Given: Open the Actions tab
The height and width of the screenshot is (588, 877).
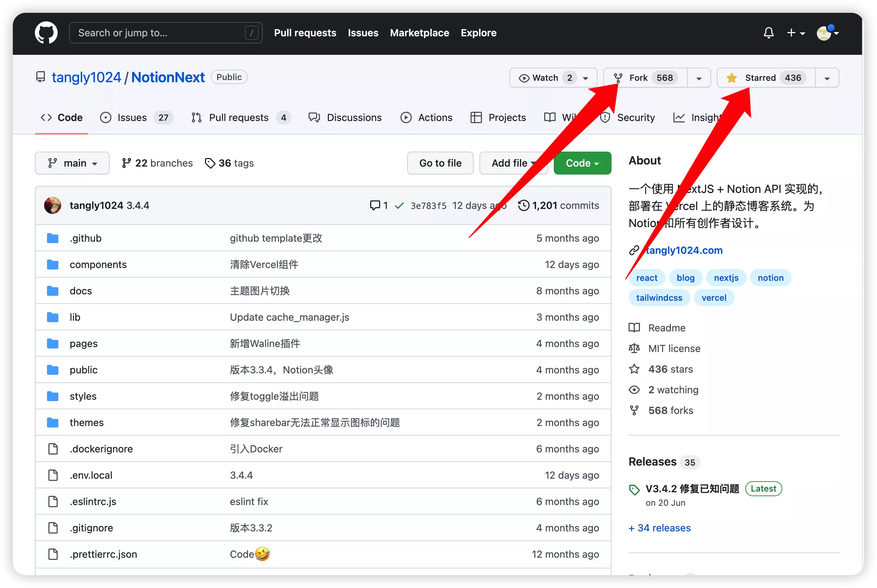Looking at the screenshot, I should (x=426, y=117).
